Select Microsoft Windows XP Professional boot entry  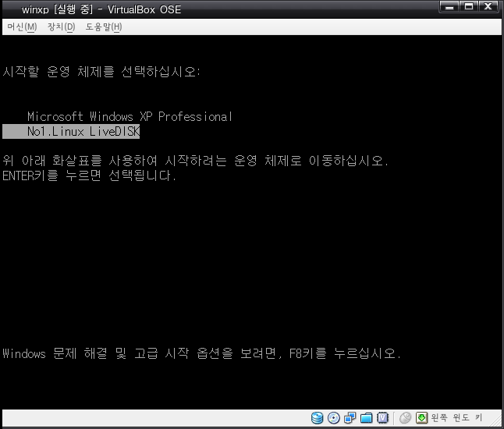click(x=130, y=116)
